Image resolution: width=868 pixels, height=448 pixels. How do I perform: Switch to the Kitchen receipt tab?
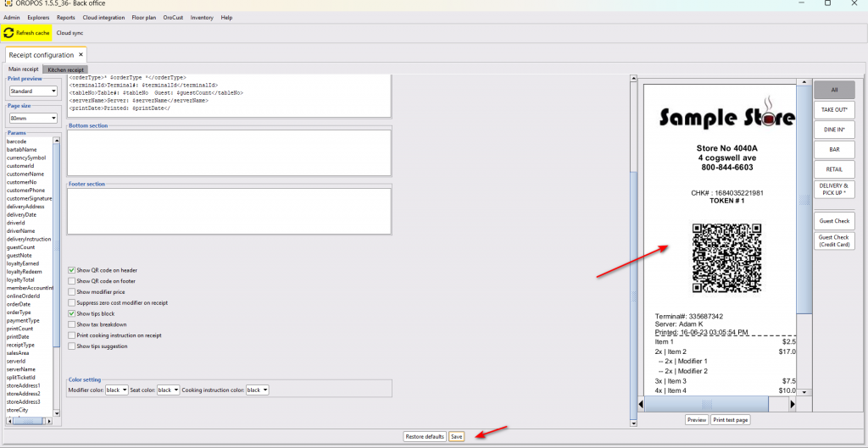click(65, 69)
